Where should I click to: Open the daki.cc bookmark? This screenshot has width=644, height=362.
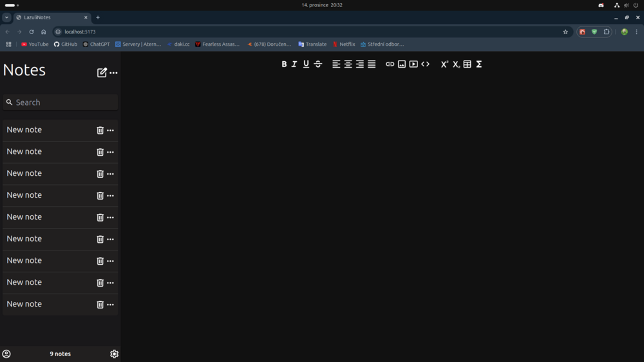pyautogui.click(x=178, y=44)
